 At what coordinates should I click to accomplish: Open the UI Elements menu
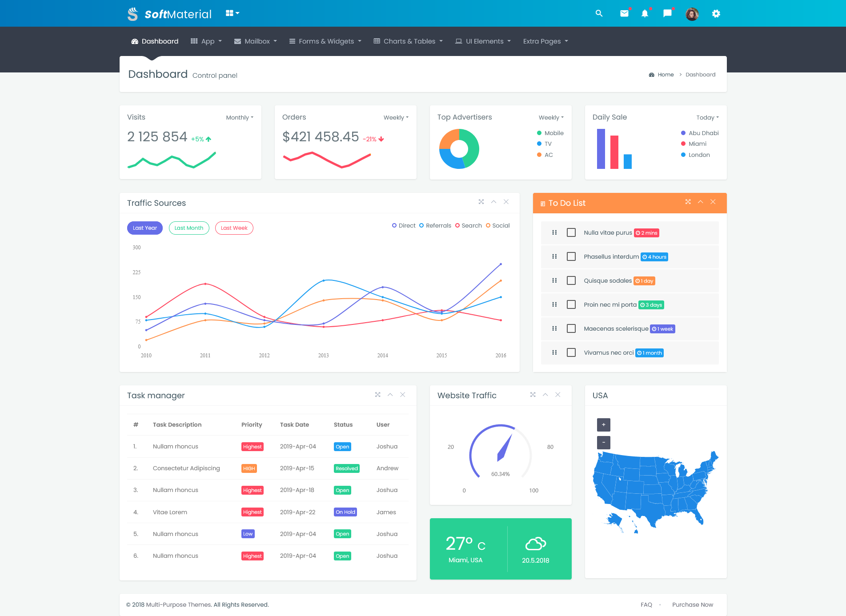(x=482, y=41)
